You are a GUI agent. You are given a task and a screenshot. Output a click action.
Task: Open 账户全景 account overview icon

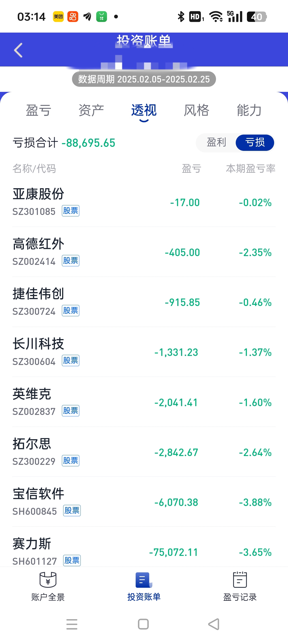48,580
